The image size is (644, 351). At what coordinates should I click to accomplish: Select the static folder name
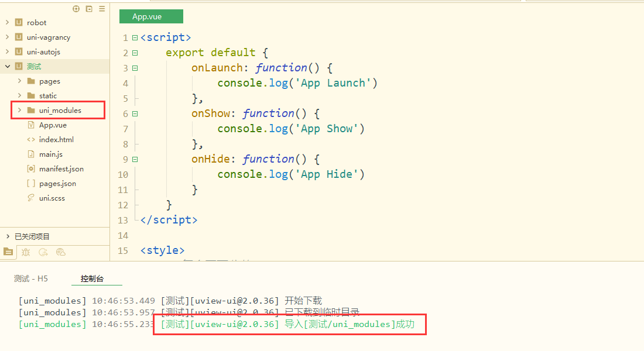(48, 96)
